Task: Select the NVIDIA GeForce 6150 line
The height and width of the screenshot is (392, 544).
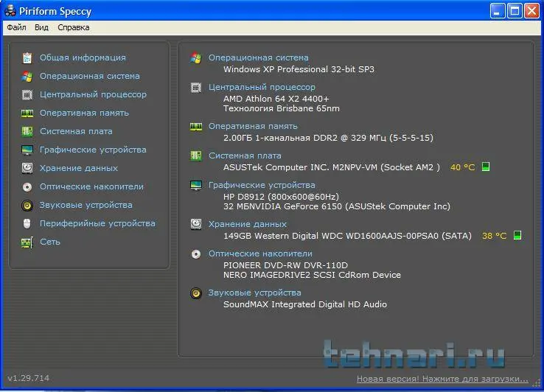Action: pos(337,207)
